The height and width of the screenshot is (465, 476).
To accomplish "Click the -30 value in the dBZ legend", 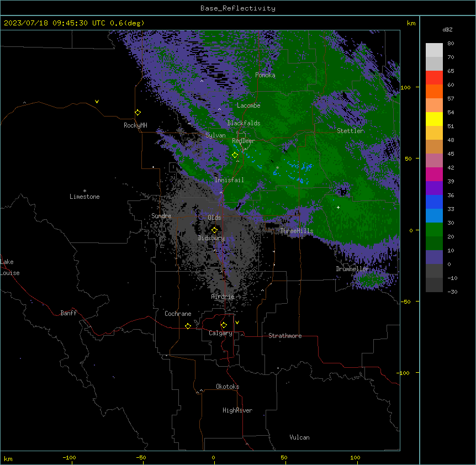I will pos(453,292).
